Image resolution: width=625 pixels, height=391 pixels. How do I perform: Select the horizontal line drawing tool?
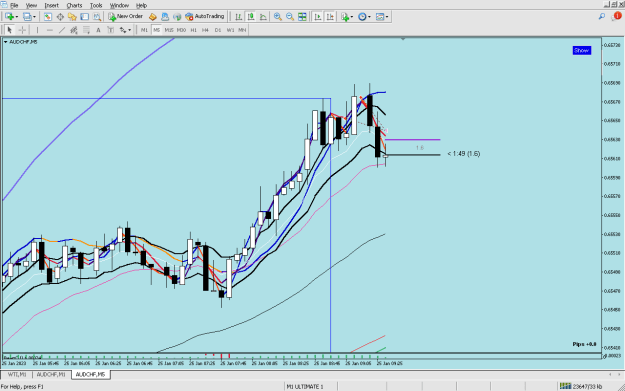(x=50, y=30)
